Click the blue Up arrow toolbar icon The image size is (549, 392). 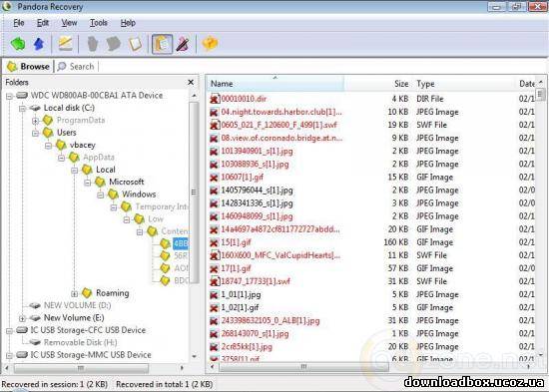[x=39, y=44]
